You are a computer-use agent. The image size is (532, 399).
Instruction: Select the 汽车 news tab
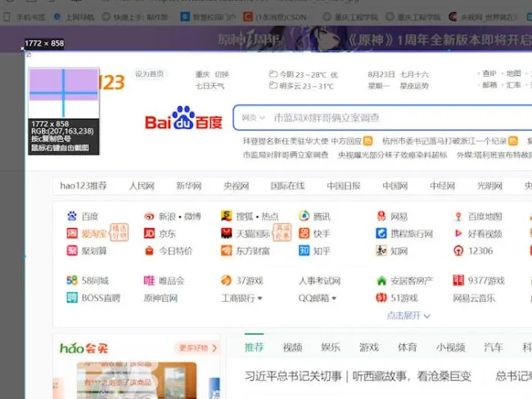click(x=493, y=347)
